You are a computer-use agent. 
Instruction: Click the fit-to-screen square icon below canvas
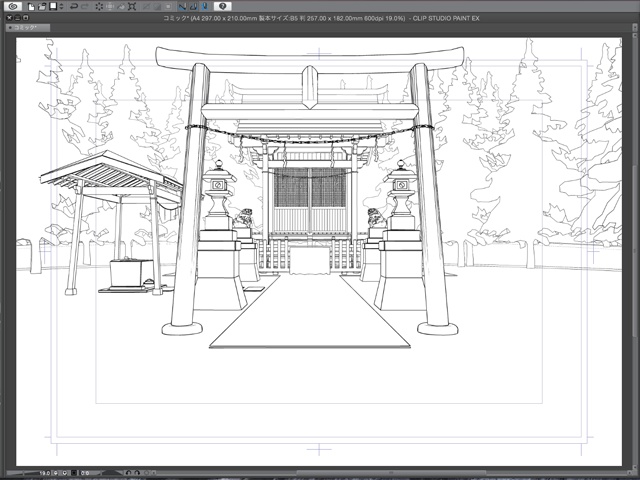[x=74, y=473]
